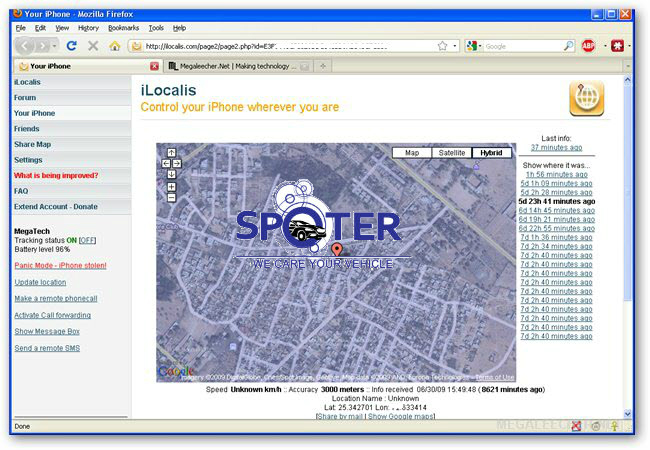Viewport: 650px width, 450px height.
Task: Switch to the Megaleecher.Net tab
Action: coord(232,66)
